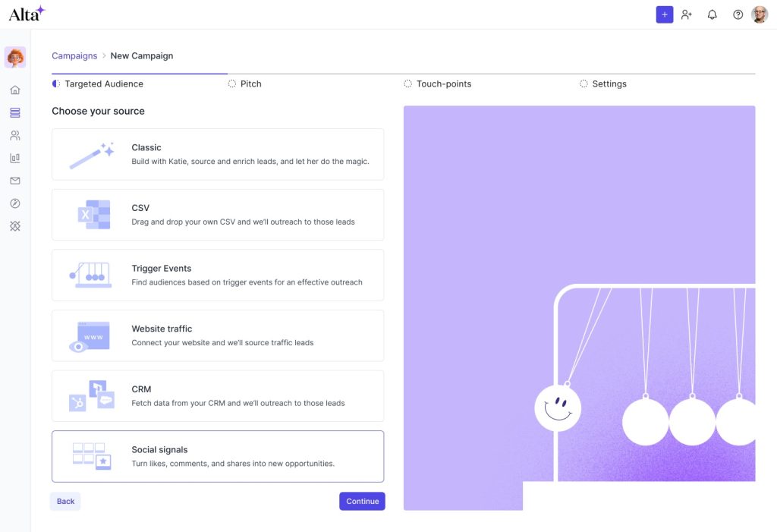Pick the Trigger Events source card
This screenshot has height=532, width=777.
pyautogui.click(x=218, y=275)
